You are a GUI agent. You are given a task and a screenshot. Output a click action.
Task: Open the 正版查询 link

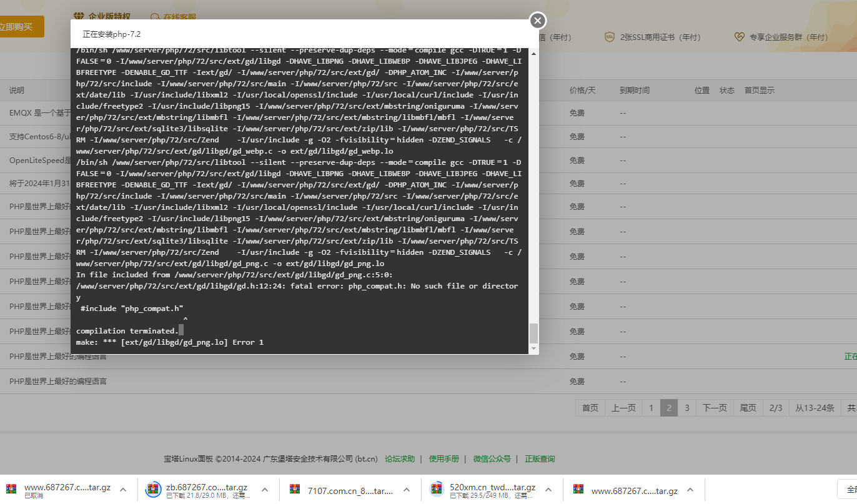[x=540, y=459]
